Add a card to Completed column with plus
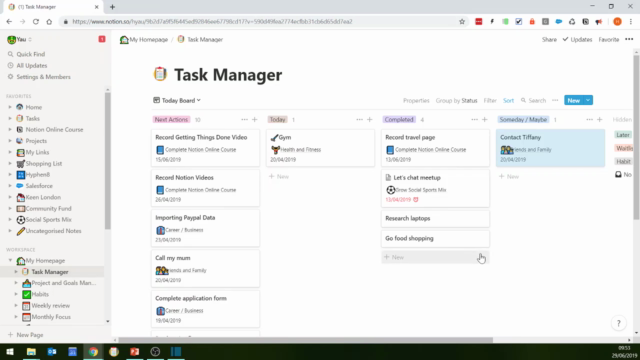This screenshot has width=640, height=360. pyautogui.click(x=485, y=120)
